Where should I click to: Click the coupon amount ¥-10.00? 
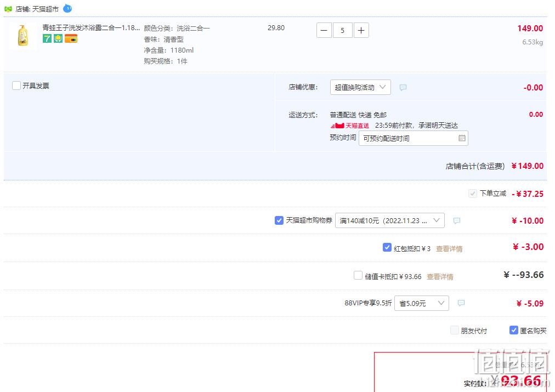pyautogui.click(x=528, y=221)
